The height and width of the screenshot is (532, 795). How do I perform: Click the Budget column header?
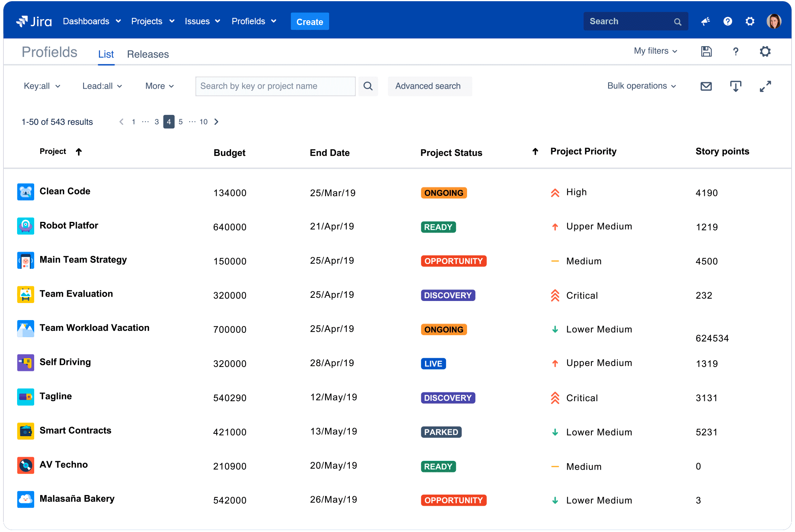click(229, 153)
